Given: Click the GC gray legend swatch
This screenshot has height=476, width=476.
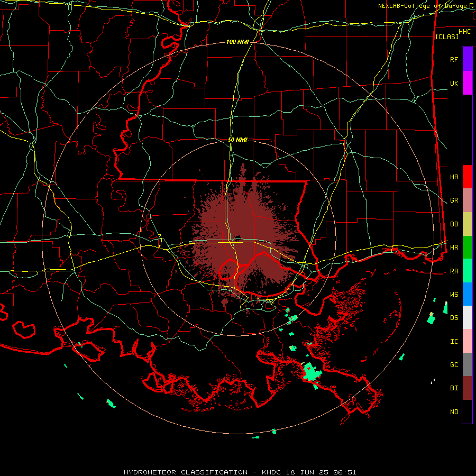Looking at the screenshot, I should tap(467, 364).
